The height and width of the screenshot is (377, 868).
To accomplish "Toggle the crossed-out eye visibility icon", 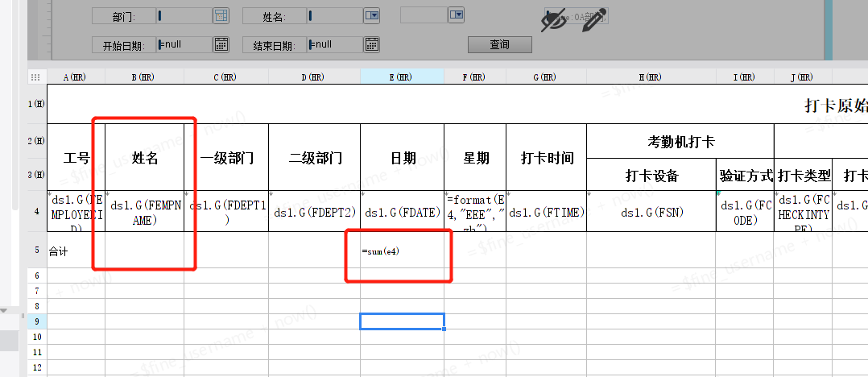I will [553, 20].
